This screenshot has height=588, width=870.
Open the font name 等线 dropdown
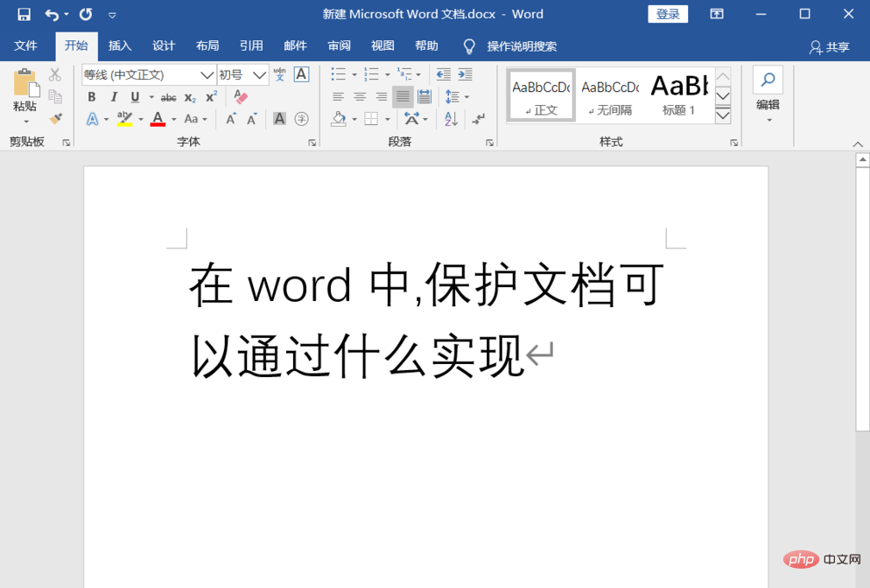pyautogui.click(x=207, y=75)
